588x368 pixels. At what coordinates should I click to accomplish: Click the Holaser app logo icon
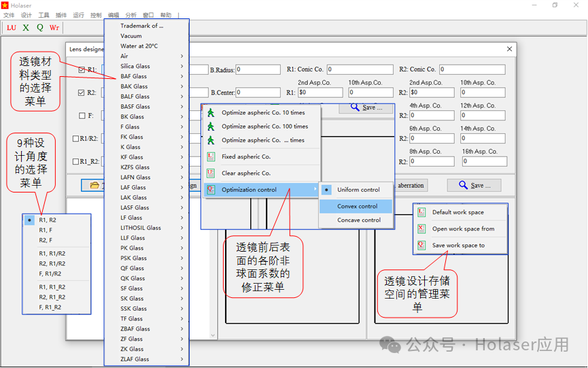tap(5, 5)
